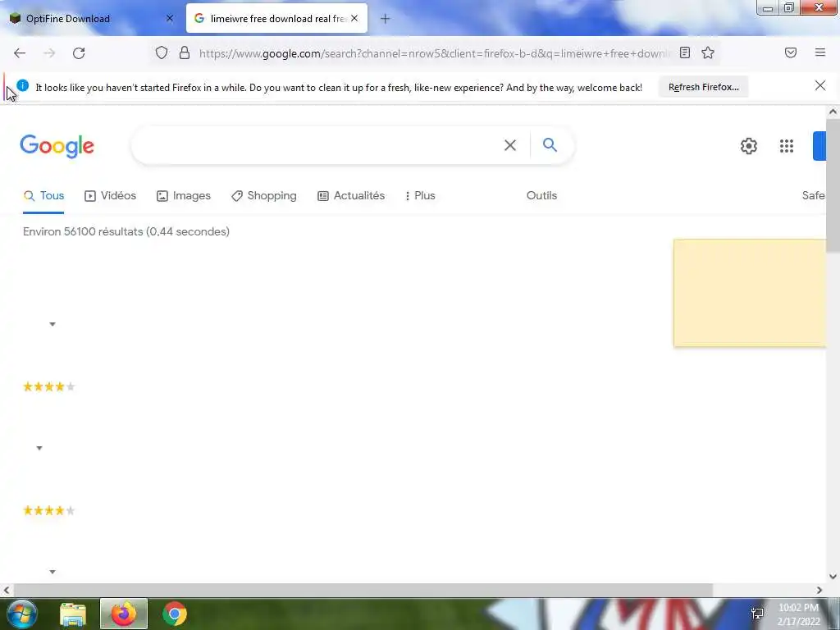Viewport: 840px width, 630px height.
Task: Toggle reader view icon in address bar
Action: click(685, 52)
